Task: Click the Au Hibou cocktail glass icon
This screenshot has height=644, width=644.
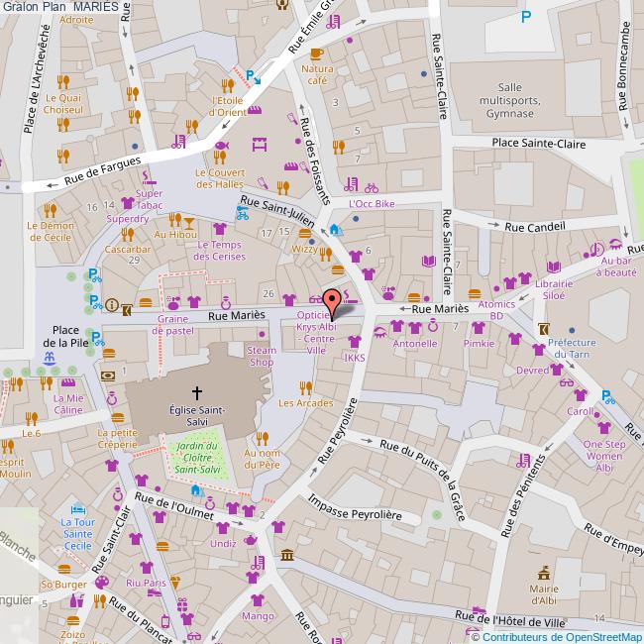Action: coord(188,219)
